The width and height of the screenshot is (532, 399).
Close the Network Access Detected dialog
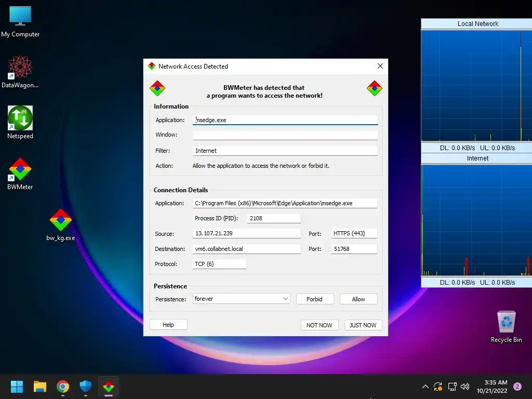pyautogui.click(x=380, y=66)
